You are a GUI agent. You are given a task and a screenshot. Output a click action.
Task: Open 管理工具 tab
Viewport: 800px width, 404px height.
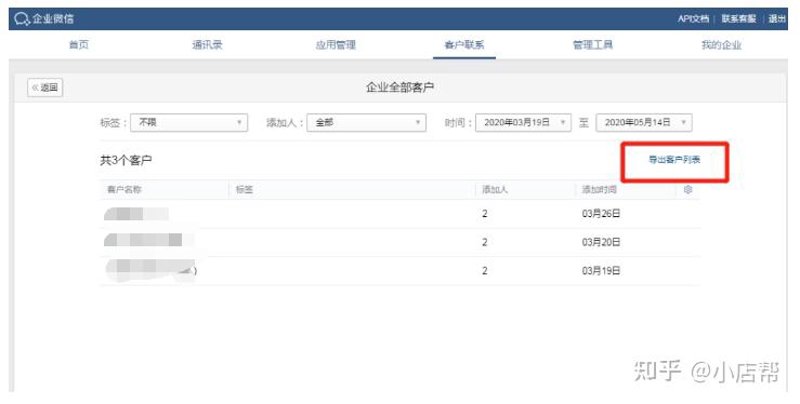tap(593, 45)
